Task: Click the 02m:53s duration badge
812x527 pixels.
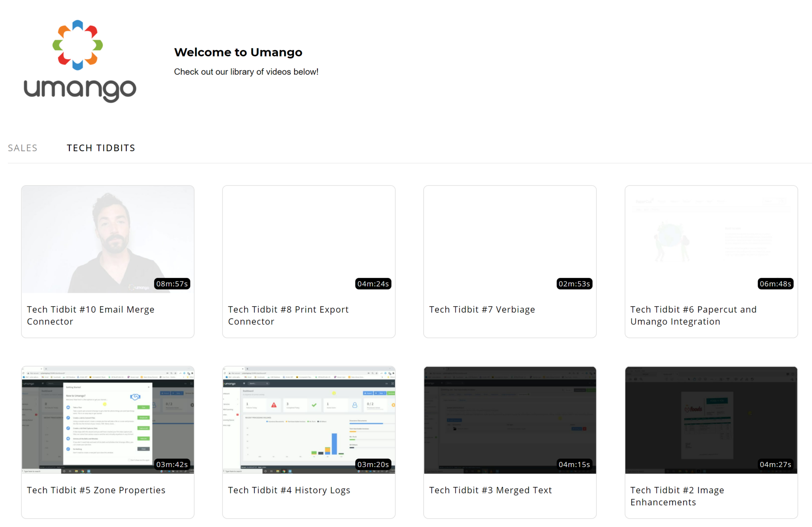Action: [x=574, y=284]
